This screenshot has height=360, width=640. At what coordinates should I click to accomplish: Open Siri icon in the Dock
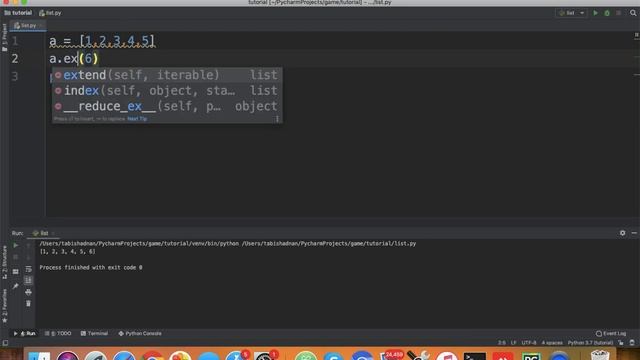68,356
